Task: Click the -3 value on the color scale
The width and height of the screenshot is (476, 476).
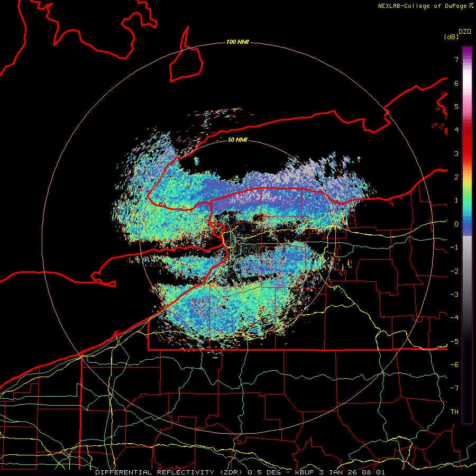Action: (x=454, y=295)
